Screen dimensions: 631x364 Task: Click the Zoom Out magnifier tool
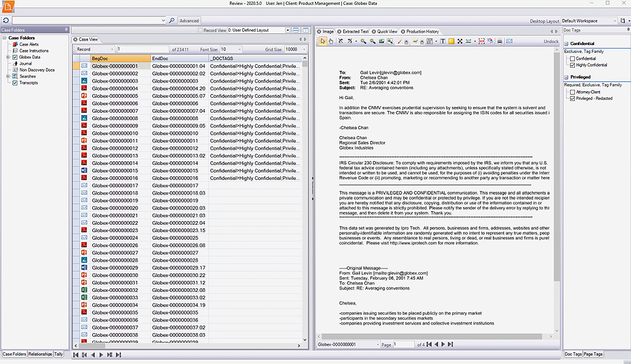(373, 41)
